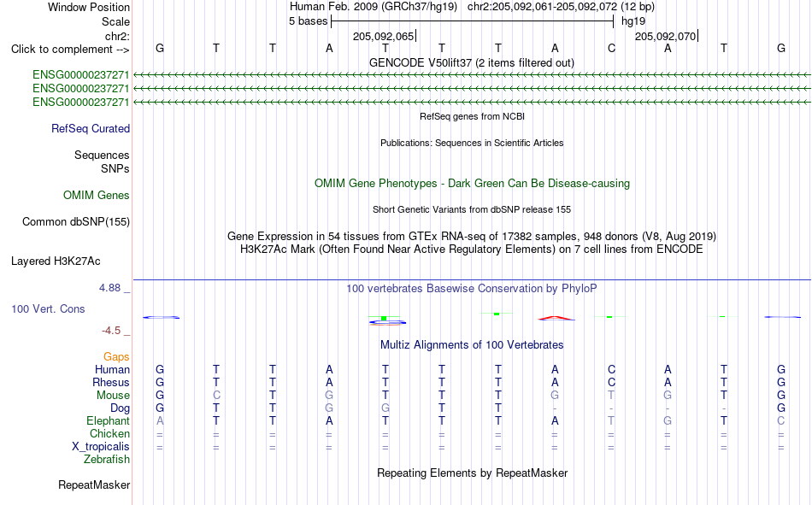Click base C in the complement row
The width and height of the screenshot is (812, 505).
click(611, 49)
